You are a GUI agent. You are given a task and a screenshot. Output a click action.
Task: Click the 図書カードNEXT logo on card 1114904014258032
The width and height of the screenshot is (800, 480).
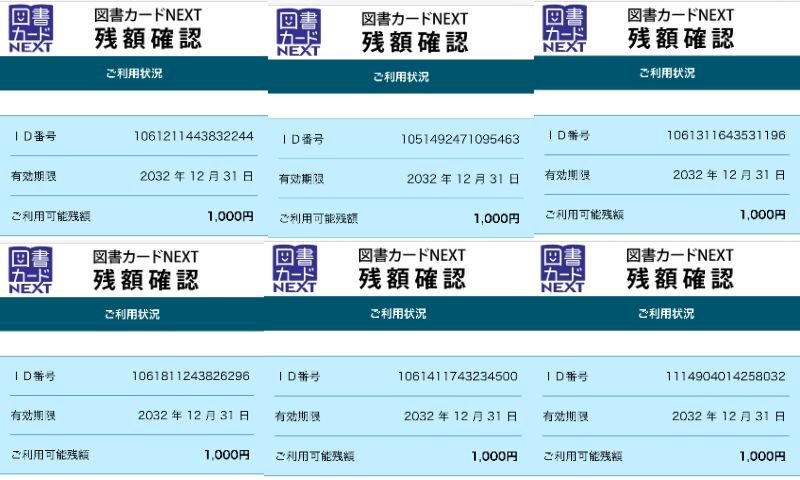click(x=563, y=269)
